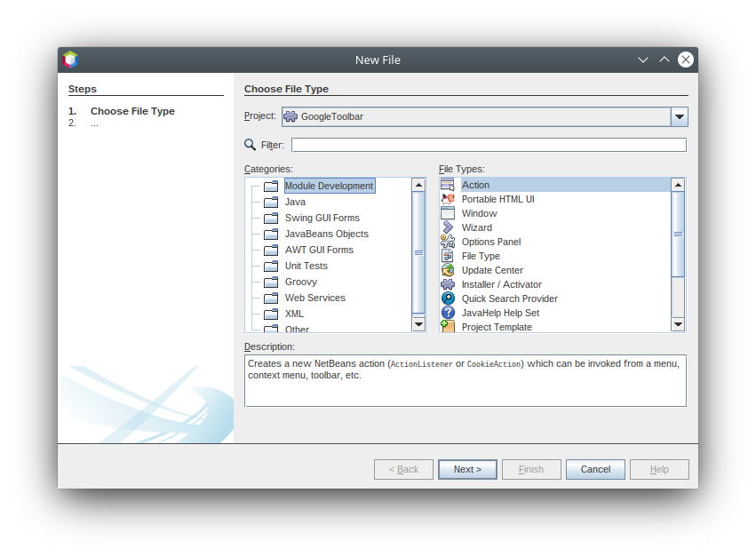Select the JavaHelp Help Set icon

pyautogui.click(x=448, y=313)
